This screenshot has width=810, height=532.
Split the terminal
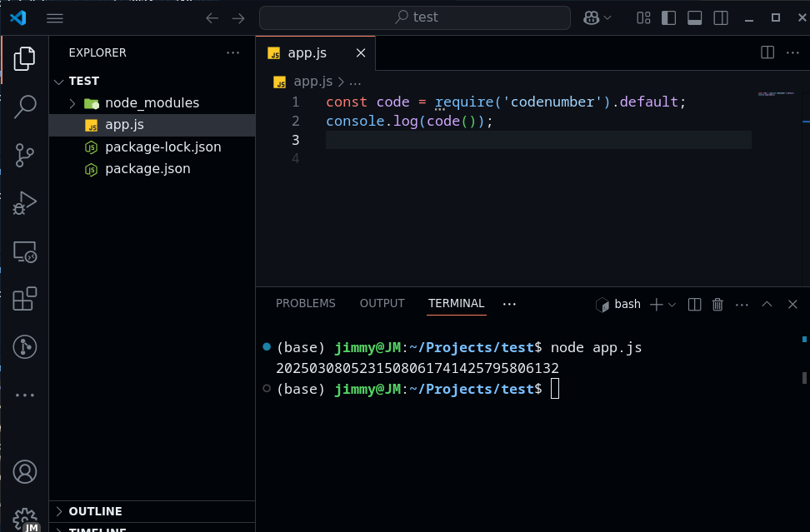click(x=694, y=305)
